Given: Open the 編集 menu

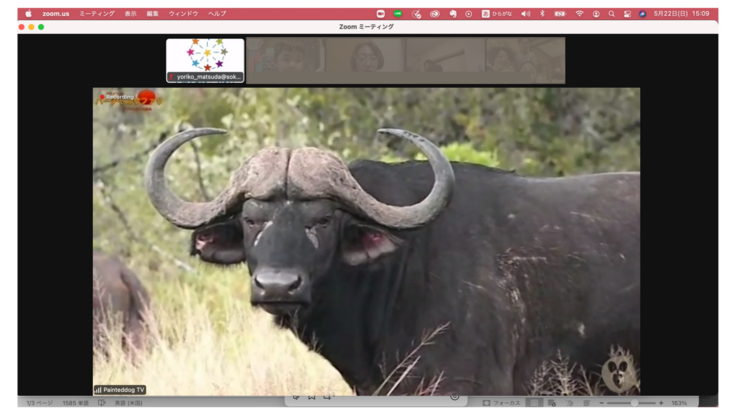Looking at the screenshot, I should click(x=152, y=14).
